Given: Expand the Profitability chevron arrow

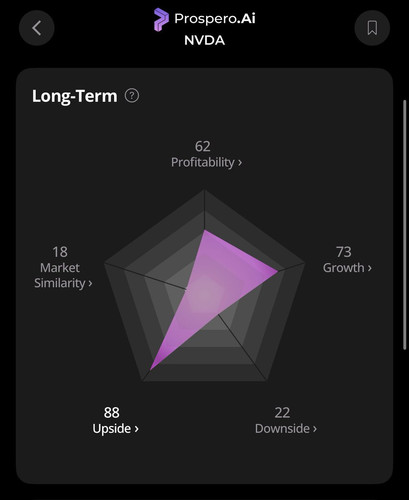Looking at the screenshot, I should pyautogui.click(x=240, y=163).
